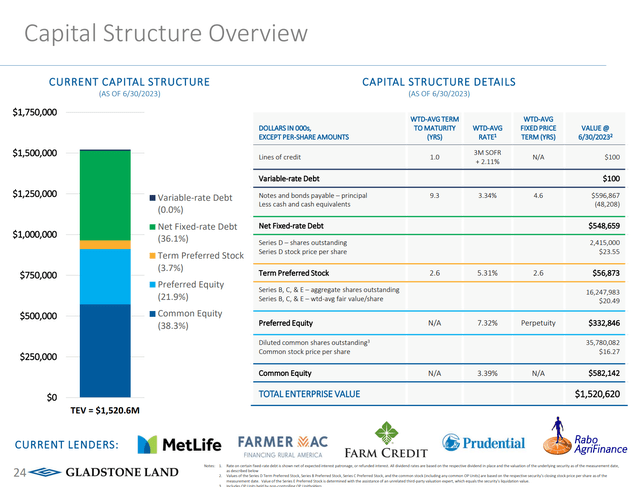Click the '5.31%' rate cell
The width and height of the screenshot is (640, 487).
pyautogui.click(x=487, y=273)
